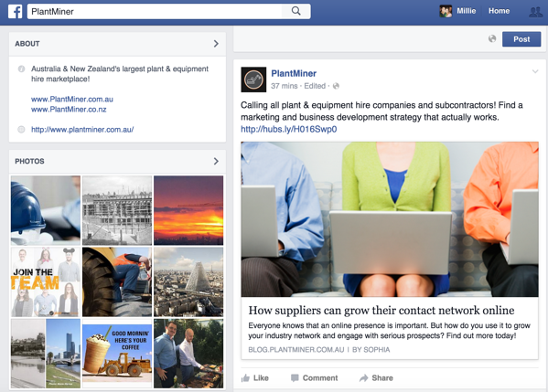Open www.PlantMiner.com.au link

pyautogui.click(x=72, y=99)
